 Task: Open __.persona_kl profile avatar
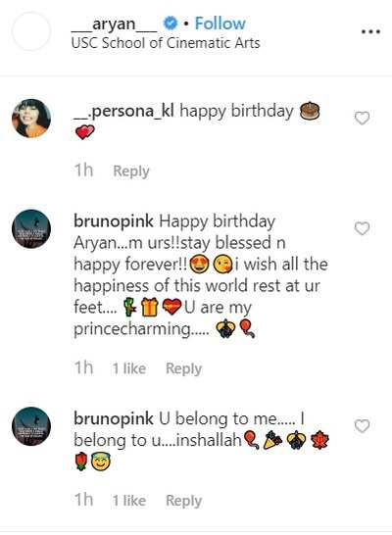(31, 118)
